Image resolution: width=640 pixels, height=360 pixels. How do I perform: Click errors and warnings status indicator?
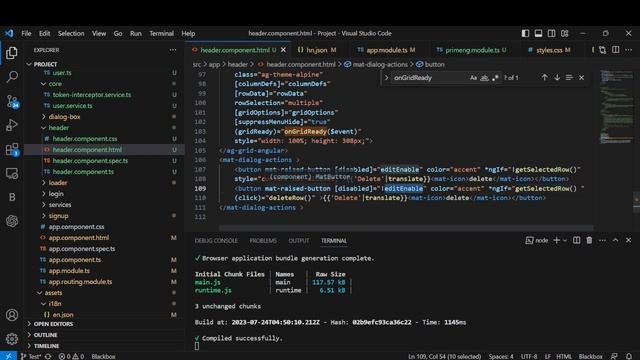click(71, 356)
